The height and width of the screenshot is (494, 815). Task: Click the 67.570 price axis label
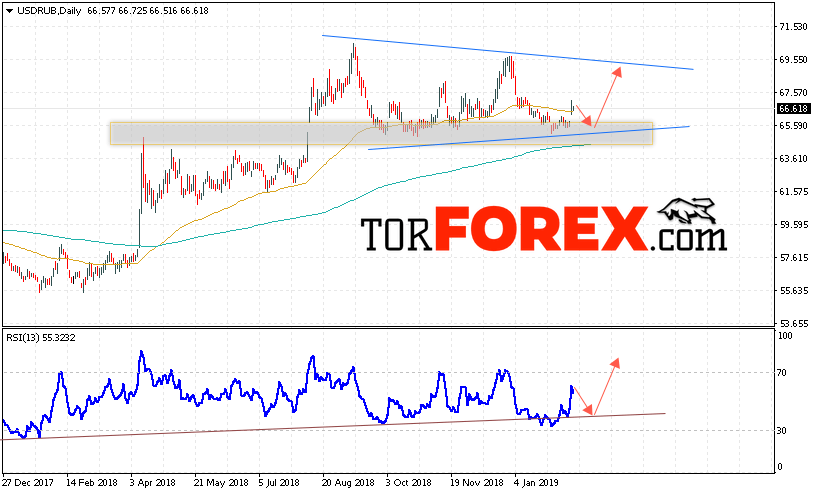coord(793,93)
